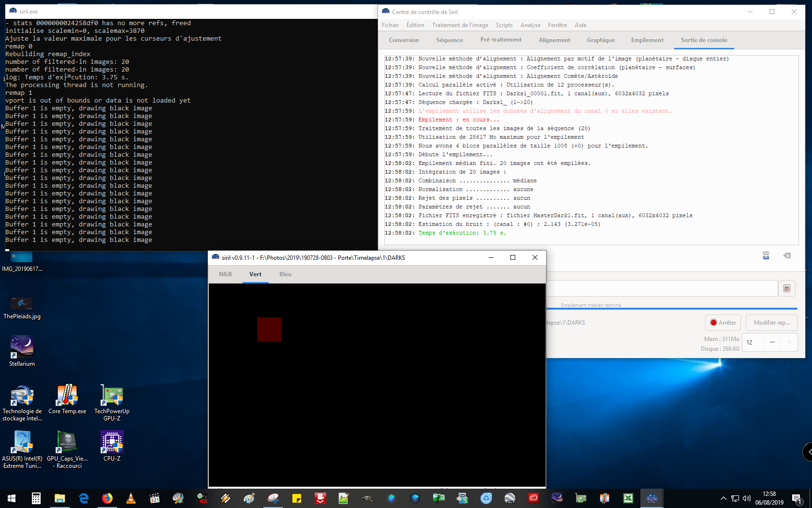
Task: Click 'The processing thread is not running.' line
Action: click(x=76, y=85)
